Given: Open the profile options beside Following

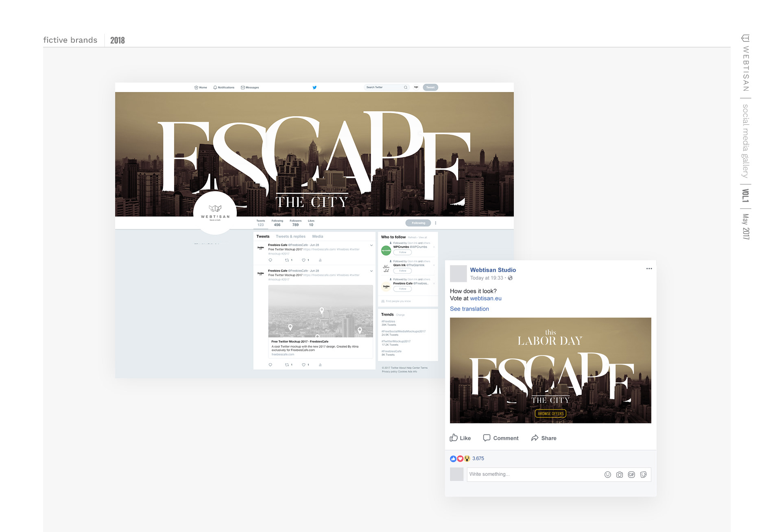Looking at the screenshot, I should click(x=435, y=223).
